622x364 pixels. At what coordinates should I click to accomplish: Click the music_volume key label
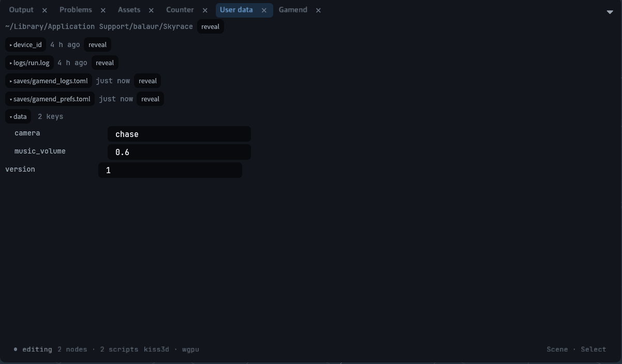(x=40, y=151)
